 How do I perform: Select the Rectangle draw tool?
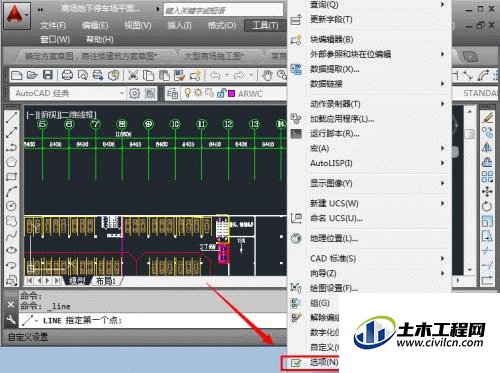click(x=11, y=176)
